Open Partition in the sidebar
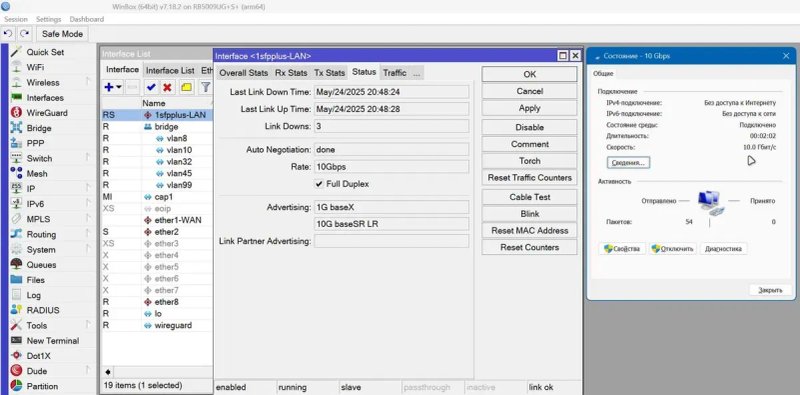The height and width of the screenshot is (395, 800). 42,386
